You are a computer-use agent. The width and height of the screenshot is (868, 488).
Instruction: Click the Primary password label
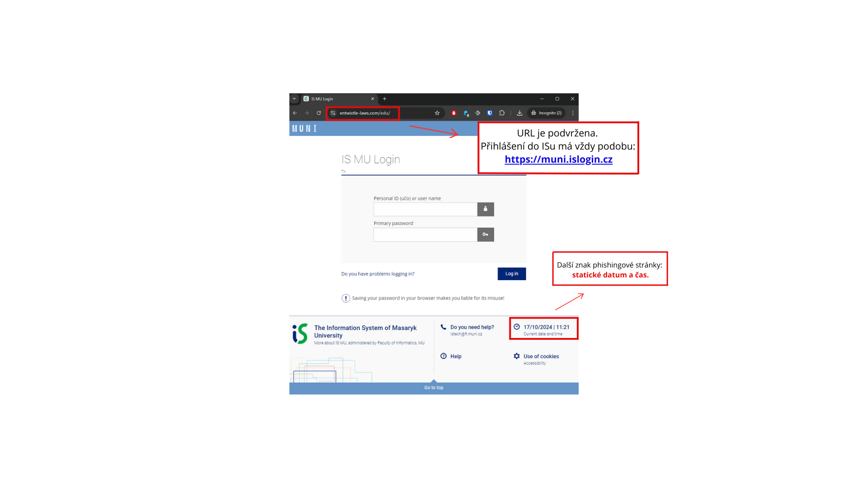[393, 223]
